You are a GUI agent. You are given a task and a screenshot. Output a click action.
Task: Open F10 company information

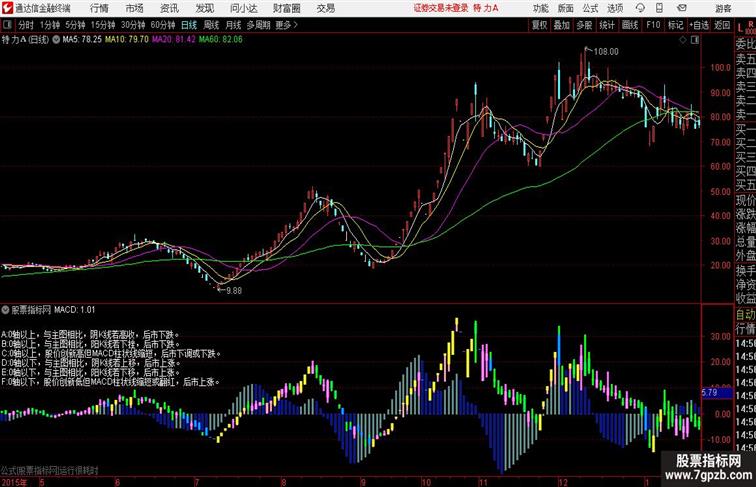click(x=653, y=25)
